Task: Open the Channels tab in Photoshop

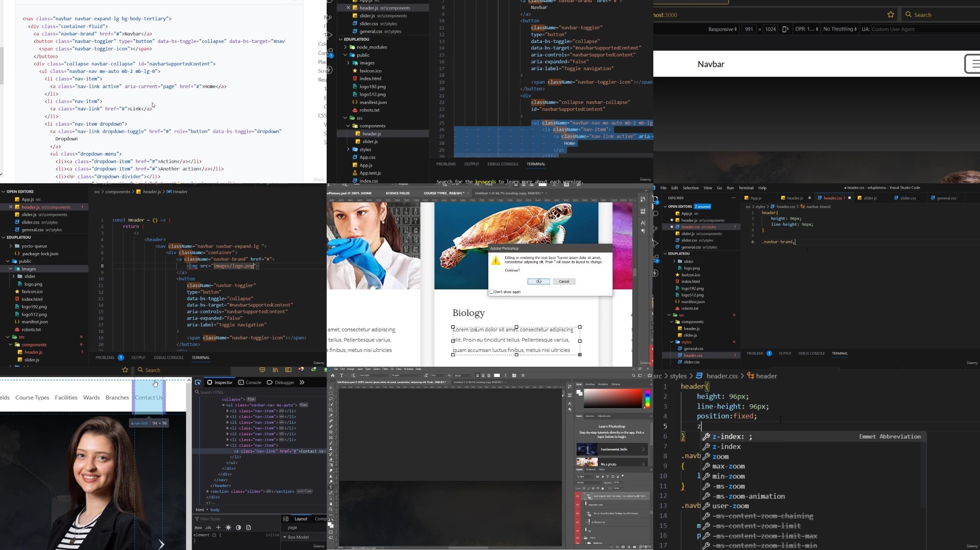Action: point(591,469)
